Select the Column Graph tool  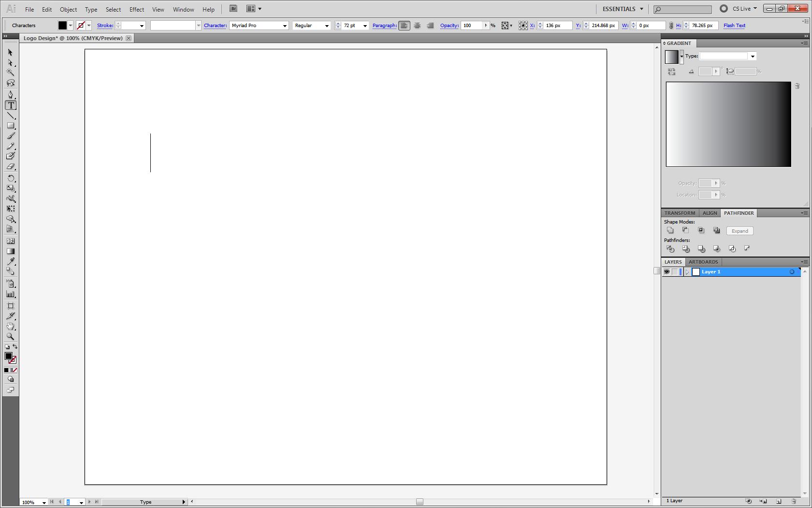[11, 294]
